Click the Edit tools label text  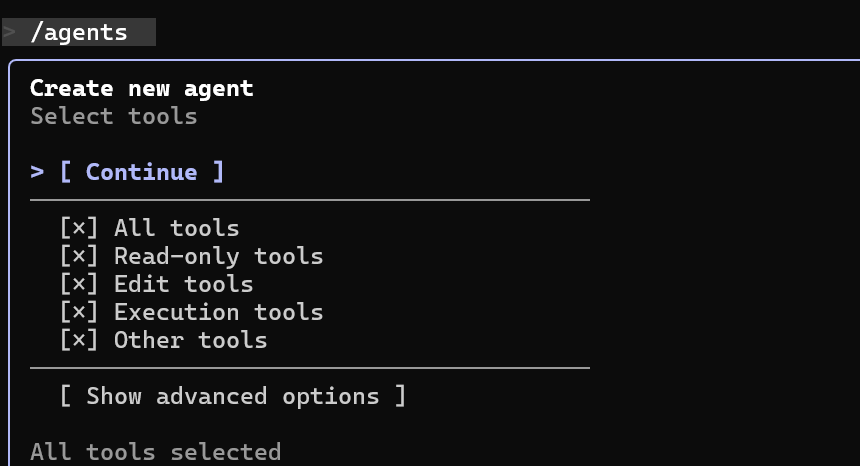click(x=183, y=284)
